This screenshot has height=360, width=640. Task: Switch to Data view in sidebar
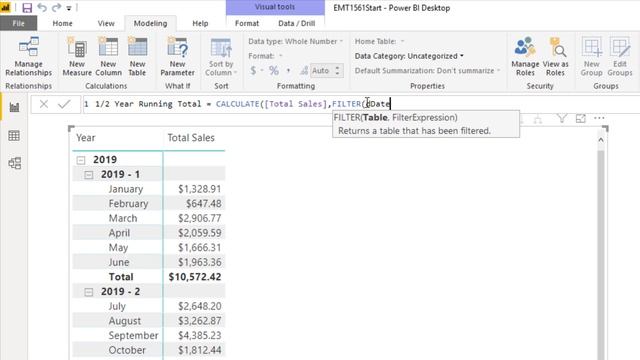point(14,136)
